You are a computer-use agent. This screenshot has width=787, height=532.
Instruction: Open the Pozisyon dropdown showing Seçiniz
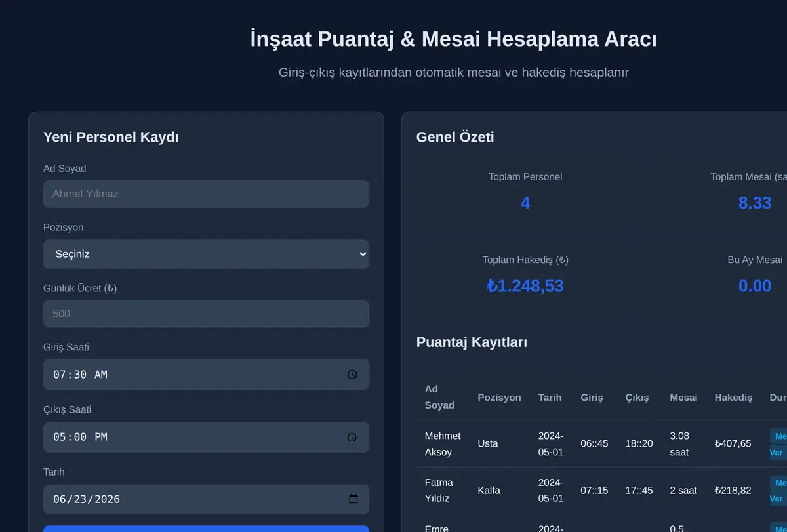tap(206, 254)
